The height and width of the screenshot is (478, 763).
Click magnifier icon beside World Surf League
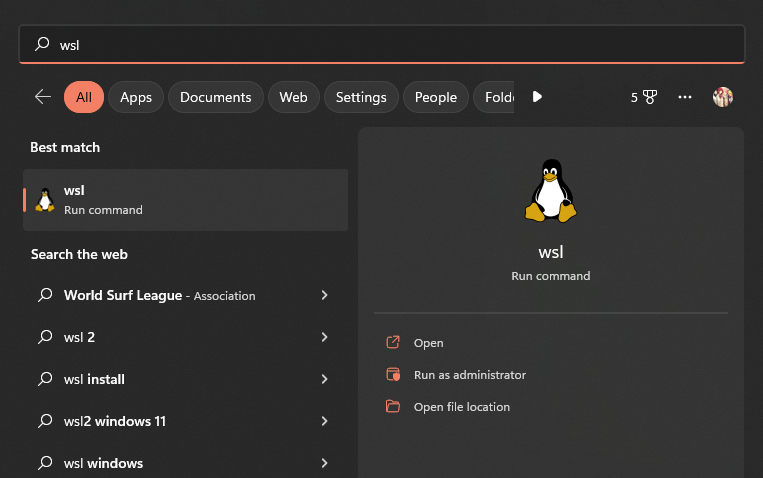[45, 294]
